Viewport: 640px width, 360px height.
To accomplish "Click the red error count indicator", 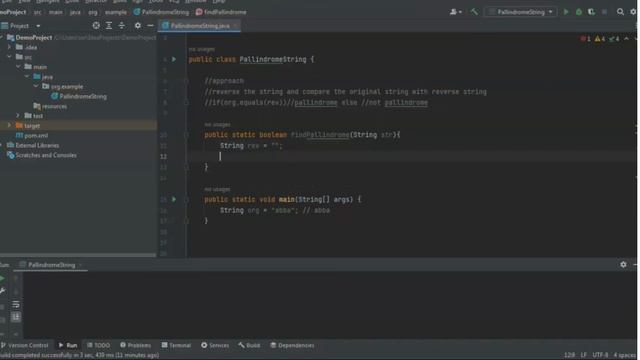I will tap(586, 39).
